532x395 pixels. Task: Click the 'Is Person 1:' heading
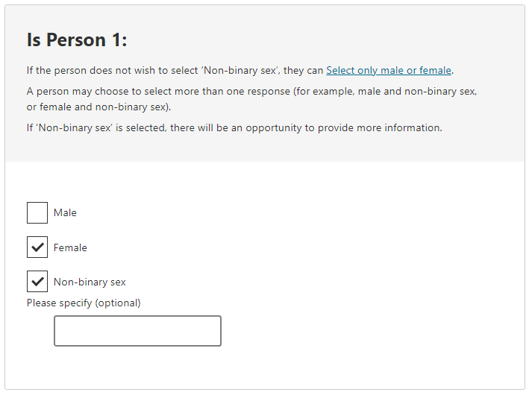77,40
